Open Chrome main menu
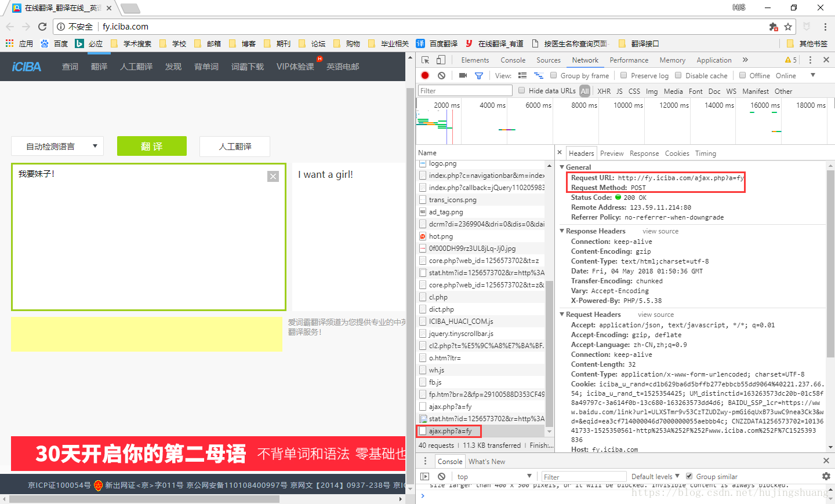Viewport: 835px width, 504px height. (825, 27)
